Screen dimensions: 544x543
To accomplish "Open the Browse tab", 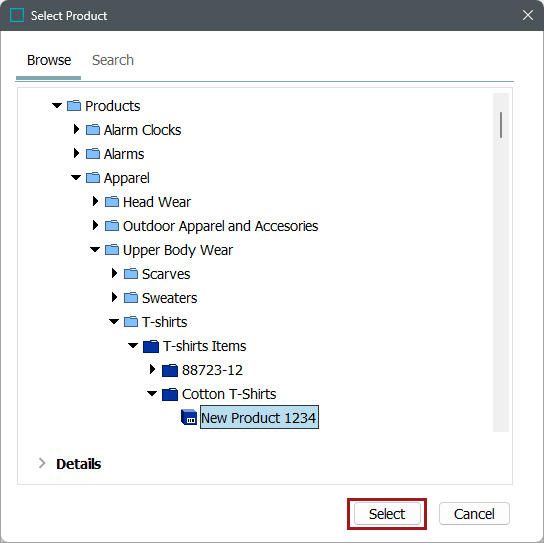I will pyautogui.click(x=49, y=60).
